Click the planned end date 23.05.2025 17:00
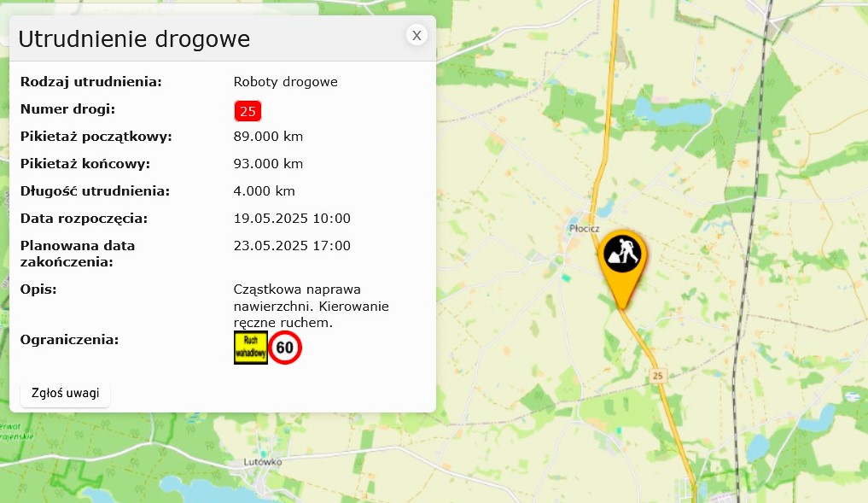The image size is (868, 503). [292, 245]
